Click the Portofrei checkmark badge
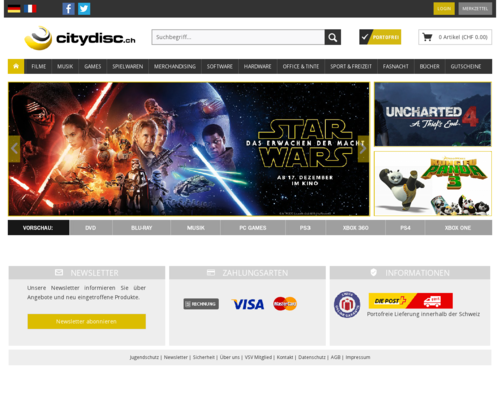This screenshot has height=400, width=500. (380, 37)
